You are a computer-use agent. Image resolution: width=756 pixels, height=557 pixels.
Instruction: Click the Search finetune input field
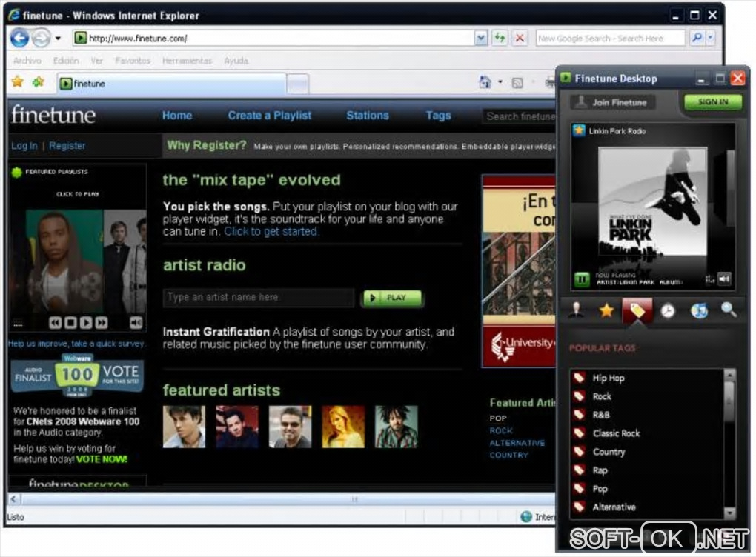[520, 116]
